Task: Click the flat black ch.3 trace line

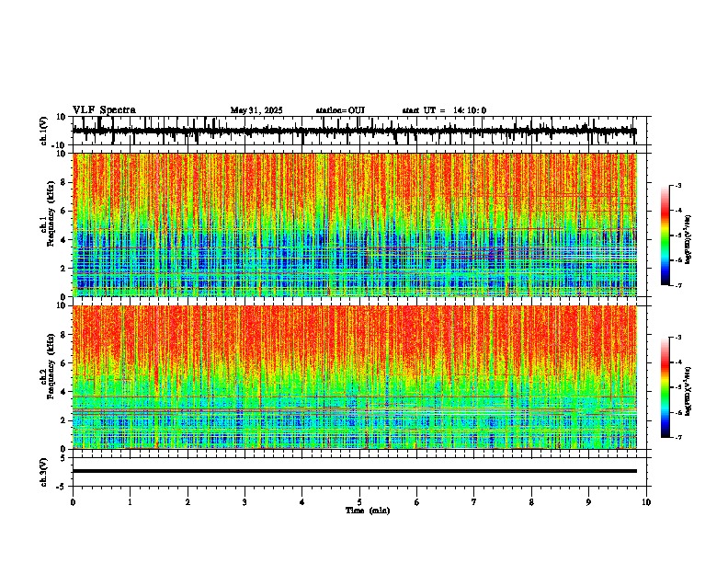Action: 355,471
